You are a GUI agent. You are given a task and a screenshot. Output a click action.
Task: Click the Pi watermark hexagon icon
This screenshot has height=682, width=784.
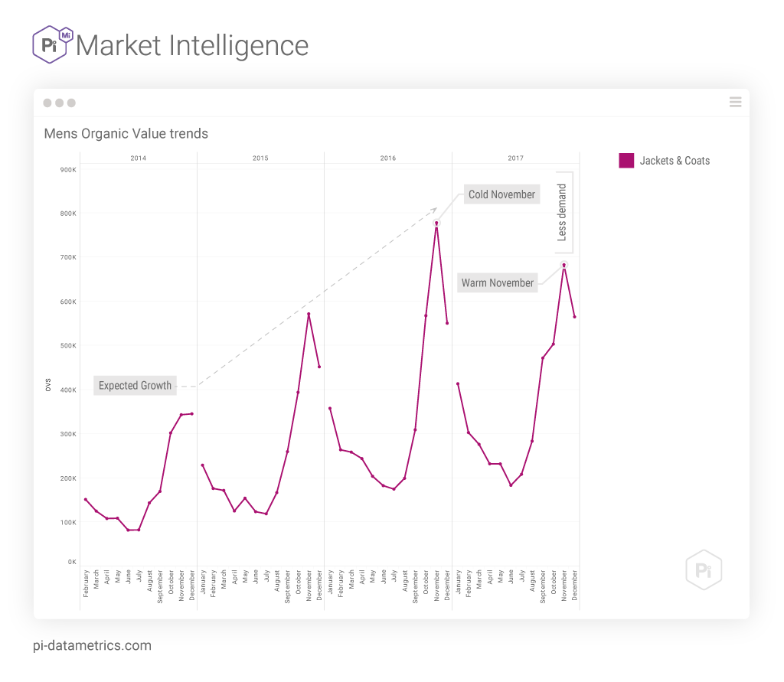point(704,569)
